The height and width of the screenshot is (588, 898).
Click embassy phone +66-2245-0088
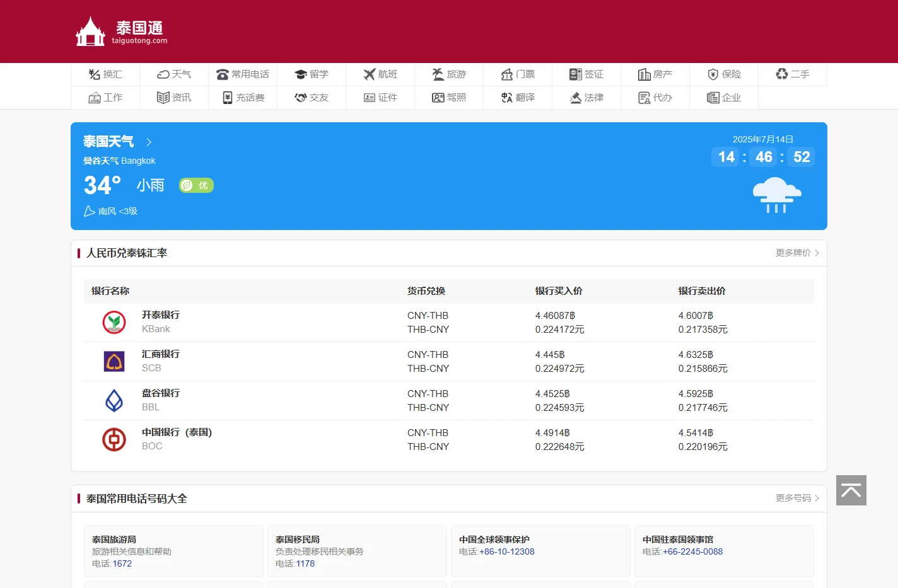(x=693, y=551)
